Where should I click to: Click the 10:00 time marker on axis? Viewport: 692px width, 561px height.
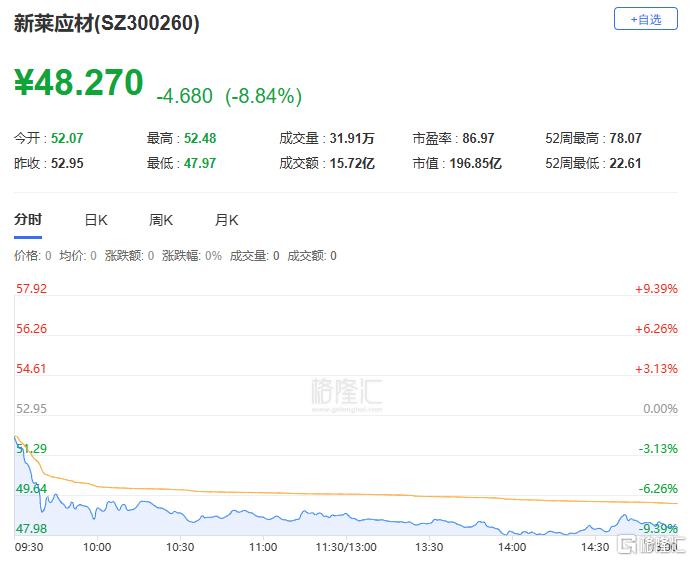tap(97, 547)
